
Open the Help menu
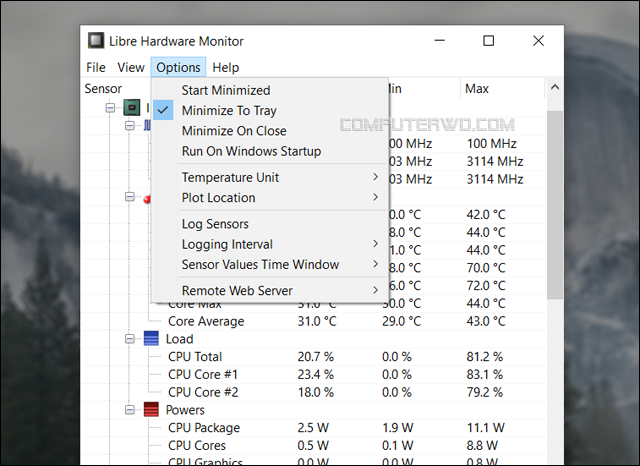226,67
